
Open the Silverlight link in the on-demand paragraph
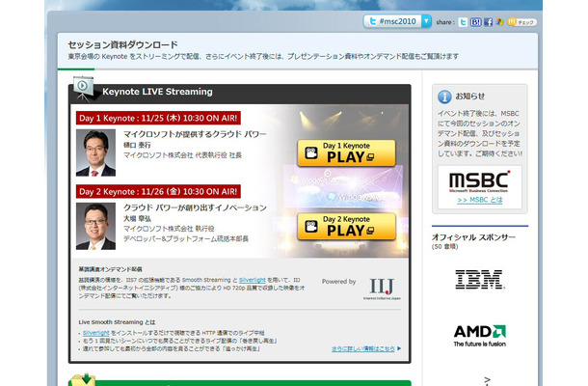pos(252,280)
